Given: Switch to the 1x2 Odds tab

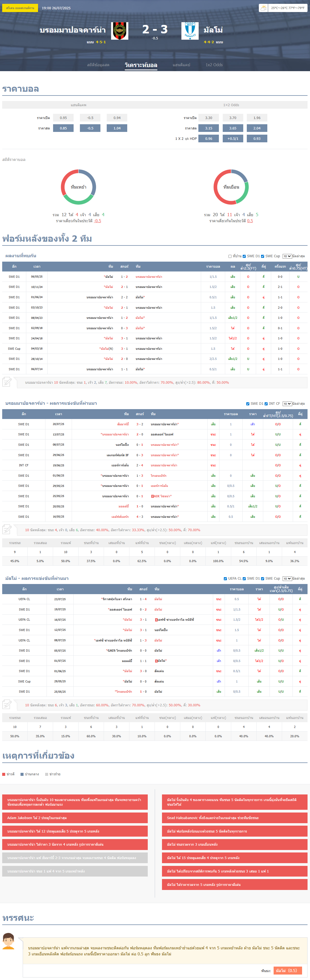Looking at the screenshot, I should click(214, 65).
